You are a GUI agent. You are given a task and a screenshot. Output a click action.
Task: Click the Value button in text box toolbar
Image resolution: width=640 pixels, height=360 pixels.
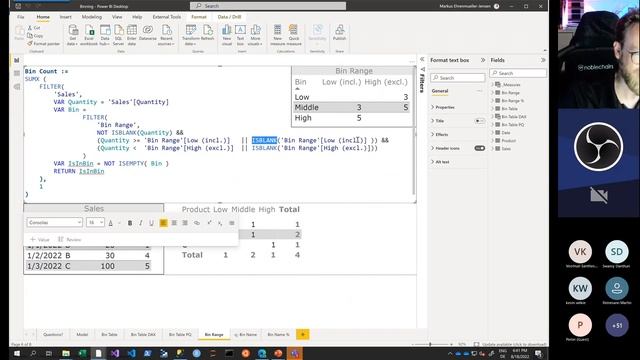pos(40,240)
